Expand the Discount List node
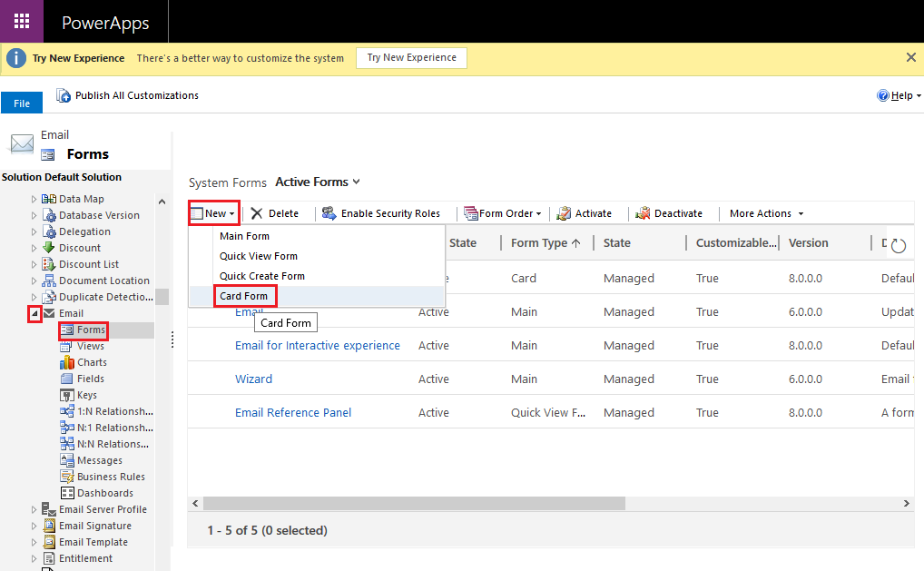 pos(34,264)
